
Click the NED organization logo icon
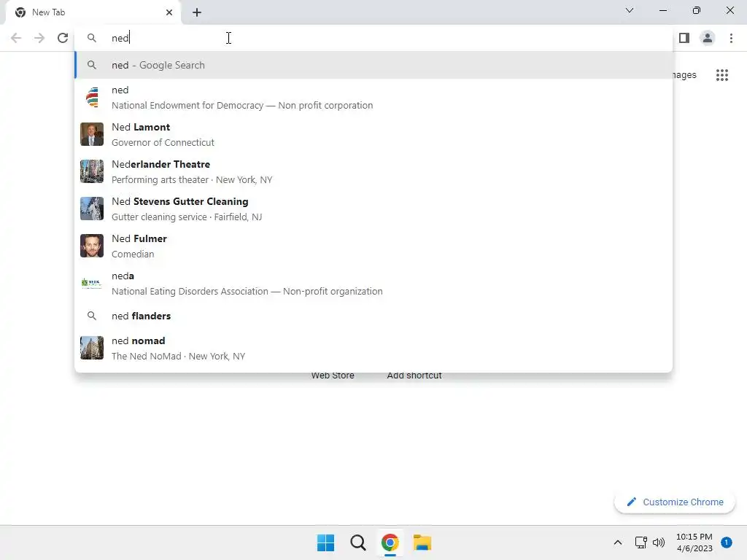click(92, 97)
